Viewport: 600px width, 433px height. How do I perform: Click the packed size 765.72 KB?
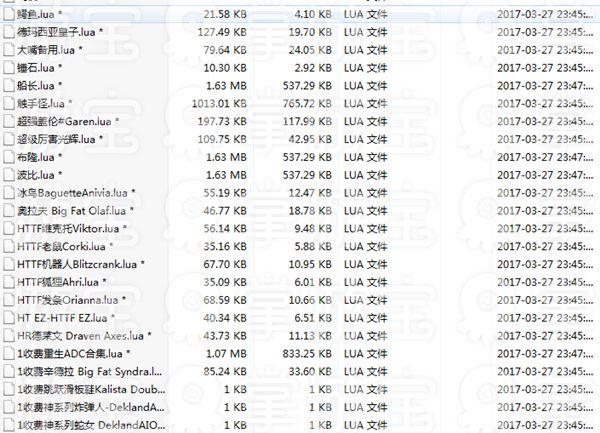click(307, 104)
